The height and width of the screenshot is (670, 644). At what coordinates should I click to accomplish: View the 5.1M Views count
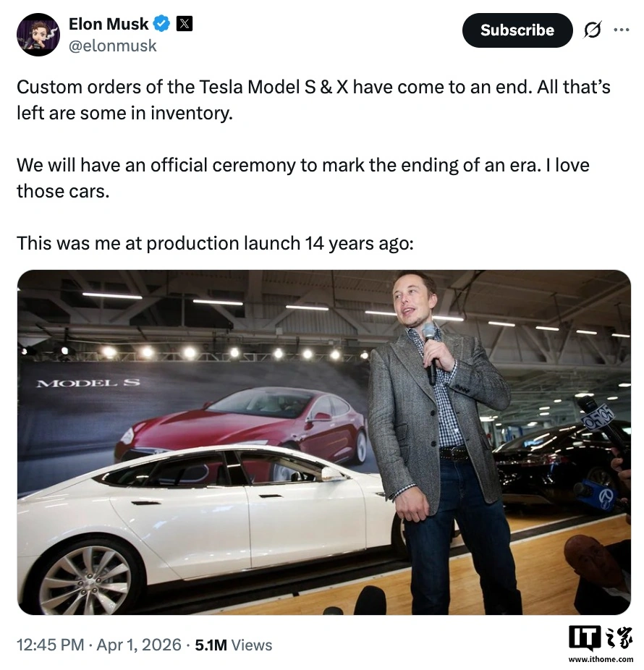[232, 645]
